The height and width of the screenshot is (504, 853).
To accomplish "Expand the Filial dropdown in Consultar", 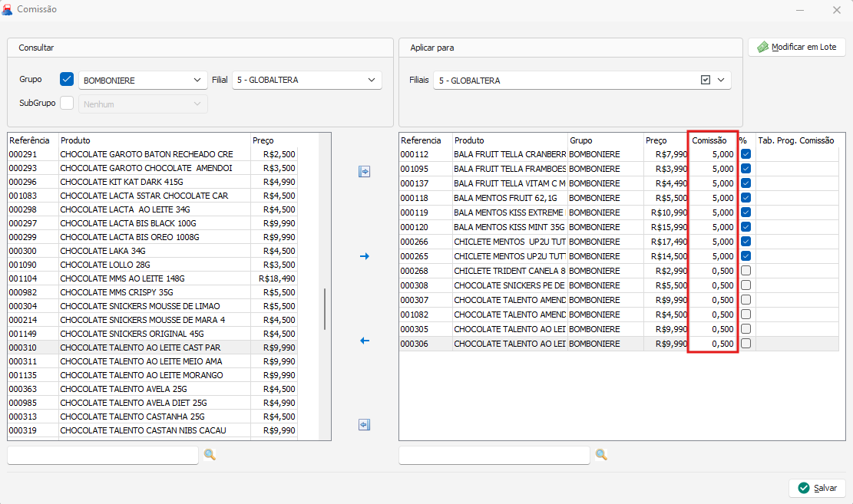I will [372, 80].
